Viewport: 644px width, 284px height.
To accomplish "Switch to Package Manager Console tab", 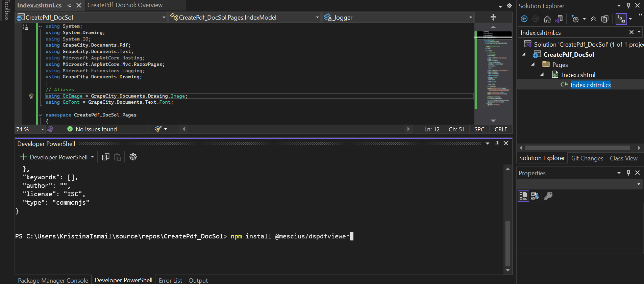I will [x=53, y=280].
